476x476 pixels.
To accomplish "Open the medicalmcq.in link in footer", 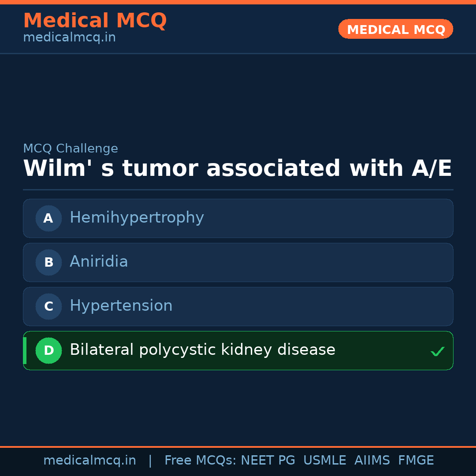I will pyautogui.click(x=89, y=461).
